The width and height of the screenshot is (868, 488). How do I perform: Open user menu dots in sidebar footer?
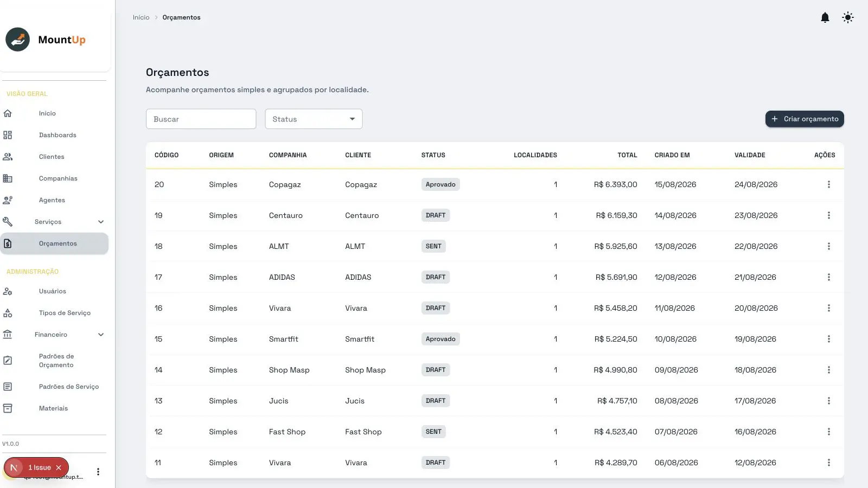98,472
